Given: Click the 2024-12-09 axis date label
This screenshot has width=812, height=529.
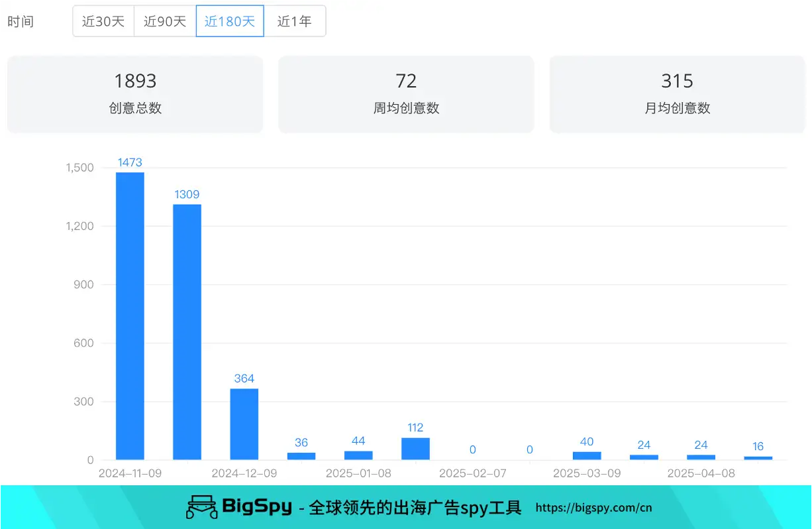Looking at the screenshot, I should click(x=244, y=473).
